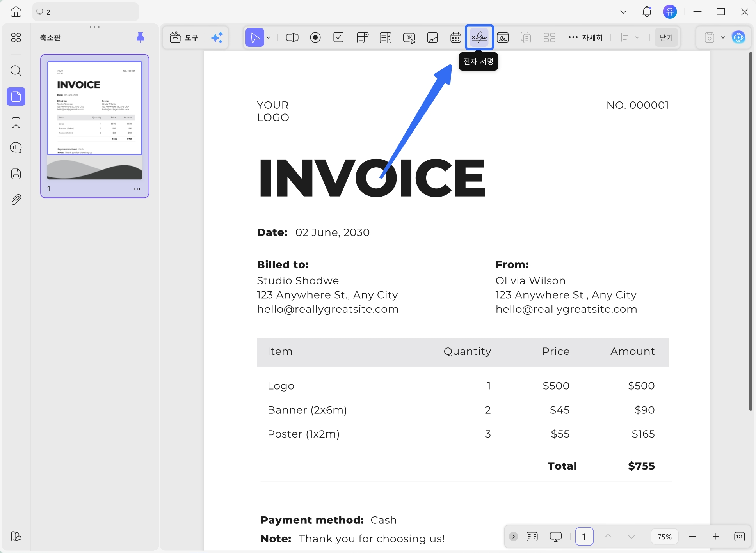Open page 1 thumbnail more options
The width and height of the screenshot is (756, 553).
pyautogui.click(x=137, y=189)
